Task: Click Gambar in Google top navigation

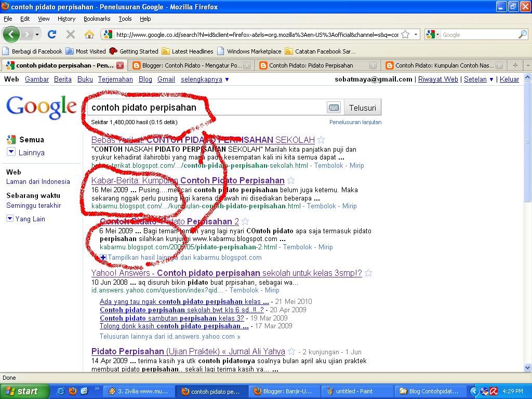Action: (37, 79)
